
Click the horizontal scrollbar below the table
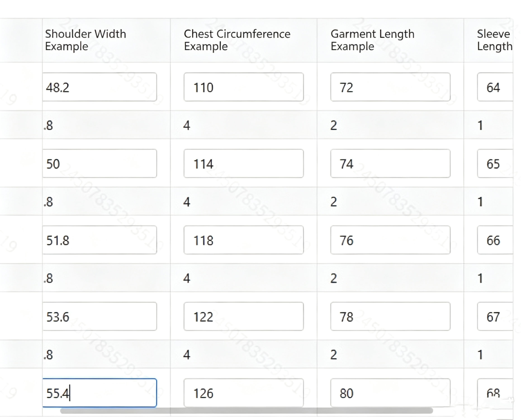click(x=247, y=410)
